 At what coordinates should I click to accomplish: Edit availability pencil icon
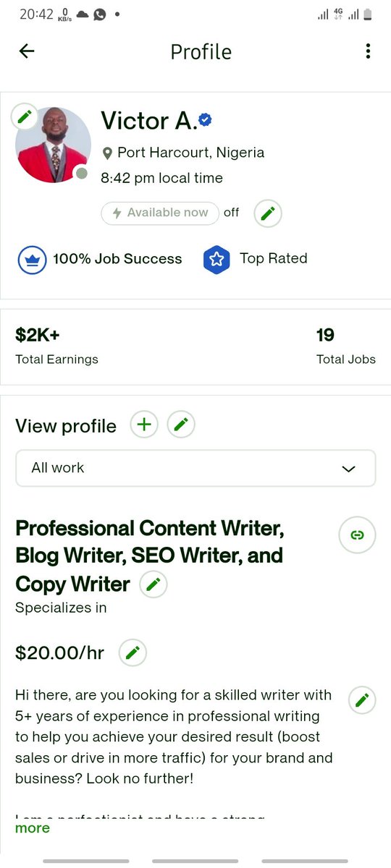click(x=268, y=213)
